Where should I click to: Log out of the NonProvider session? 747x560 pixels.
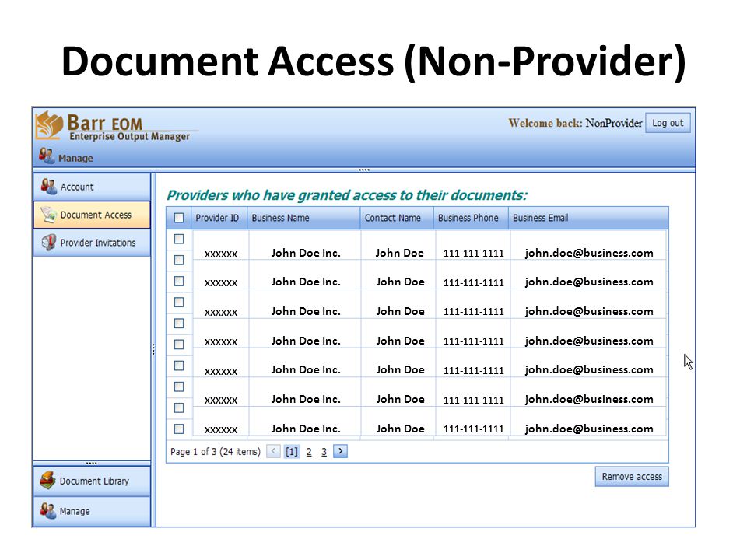click(668, 123)
